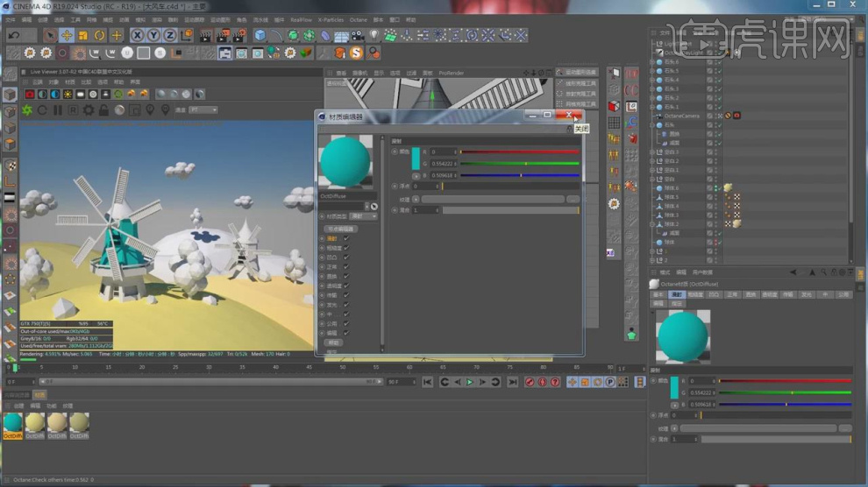Click the Undo arrow in main toolbar

(13, 35)
